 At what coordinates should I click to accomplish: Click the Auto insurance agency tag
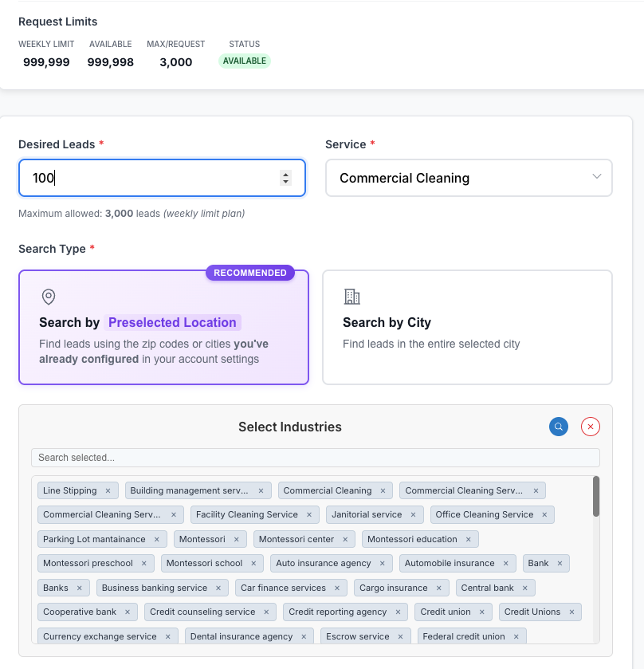coord(323,563)
